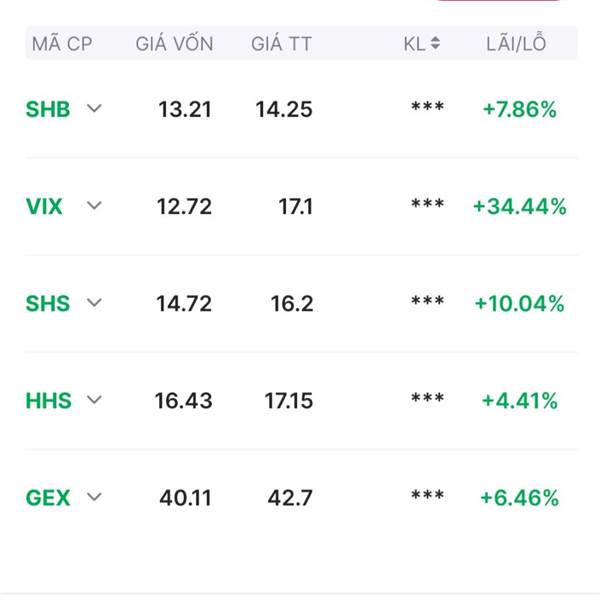Open the SHS stock ticker
The image size is (600, 600).
point(48,304)
